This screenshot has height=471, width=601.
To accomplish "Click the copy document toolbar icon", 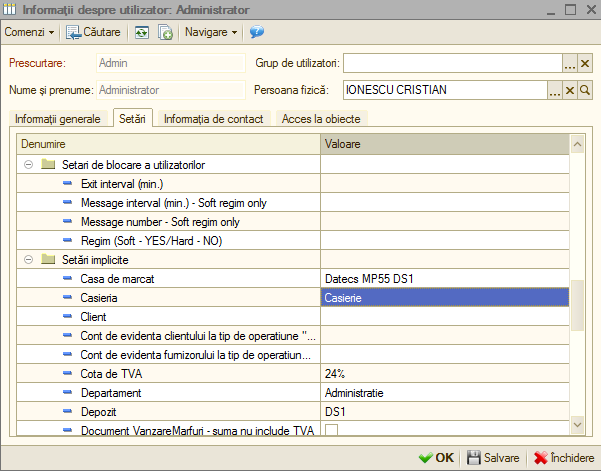I will (166, 32).
